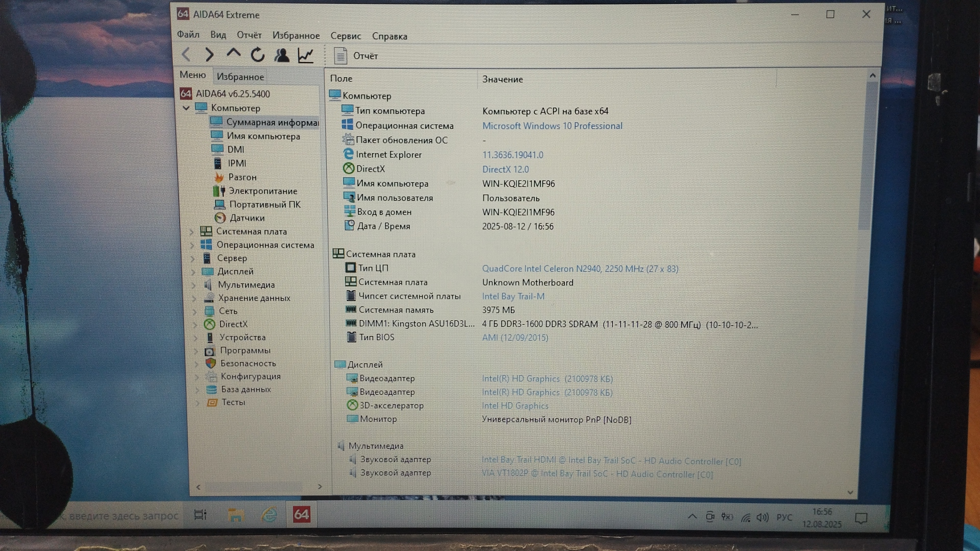Click the Forward navigation arrow
This screenshot has width=980, height=551.
pyautogui.click(x=209, y=55)
